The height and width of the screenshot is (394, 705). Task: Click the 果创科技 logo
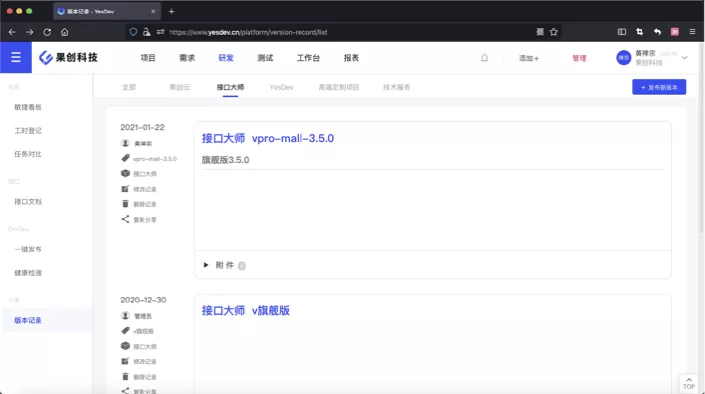pyautogui.click(x=68, y=58)
